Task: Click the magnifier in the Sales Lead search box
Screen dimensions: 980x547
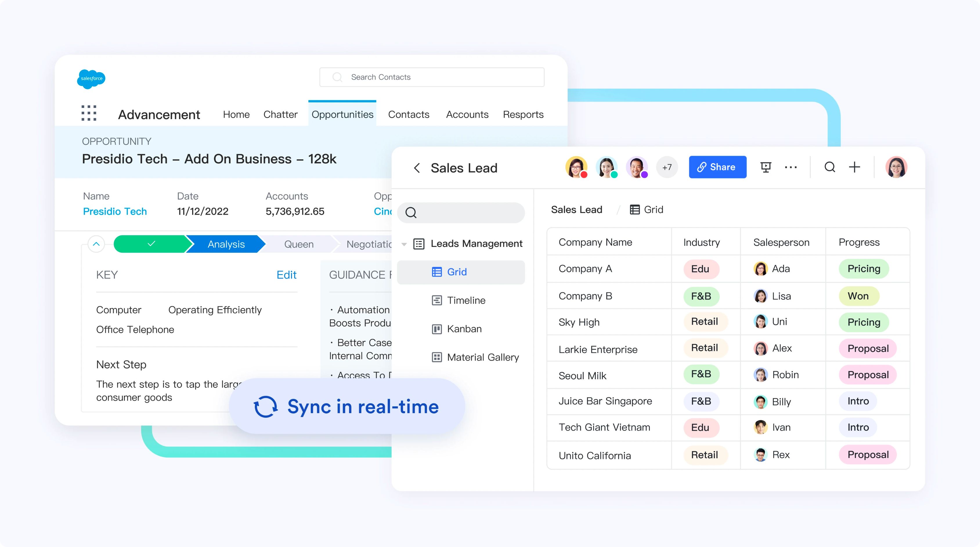Action: pos(411,213)
